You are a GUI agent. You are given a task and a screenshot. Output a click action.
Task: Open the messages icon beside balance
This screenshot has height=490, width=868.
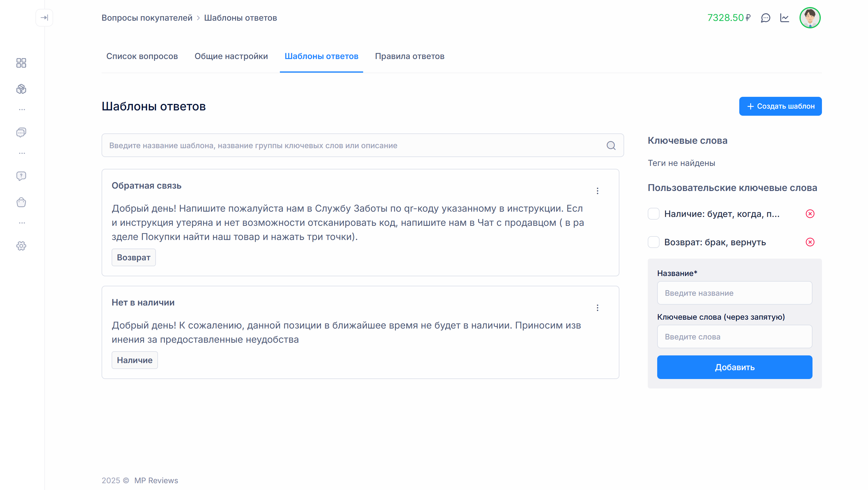[766, 18]
